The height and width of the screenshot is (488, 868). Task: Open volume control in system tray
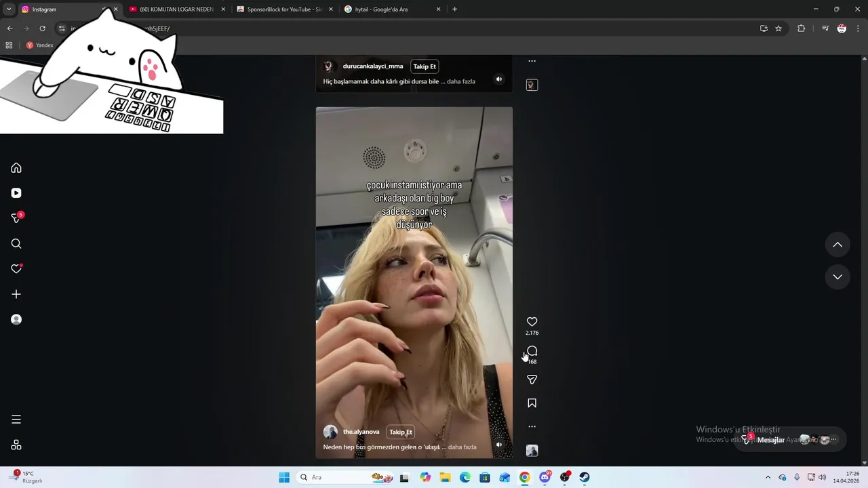coord(823,477)
